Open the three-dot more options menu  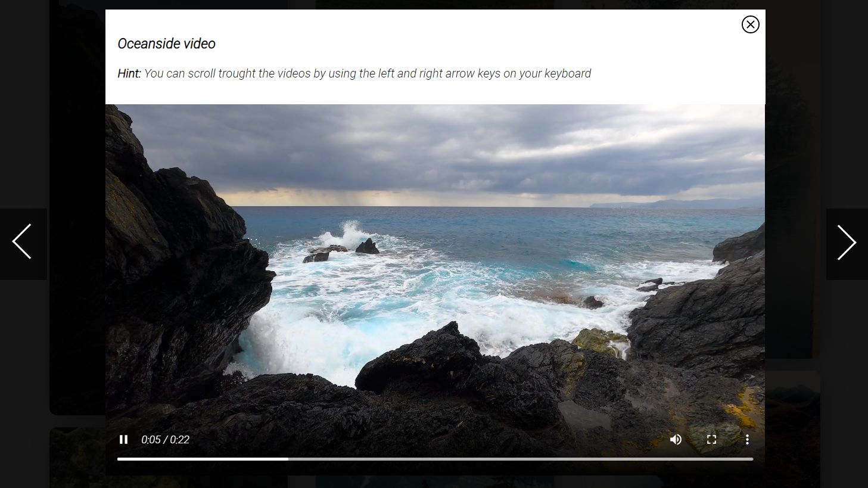point(747,440)
